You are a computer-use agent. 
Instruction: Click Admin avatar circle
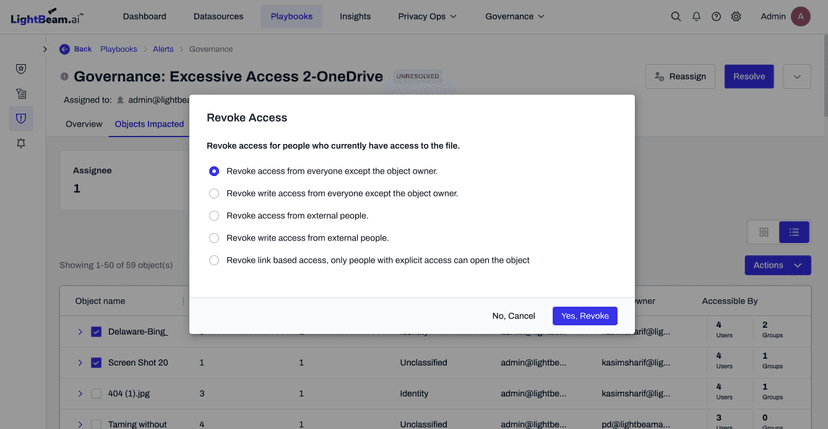click(x=801, y=16)
